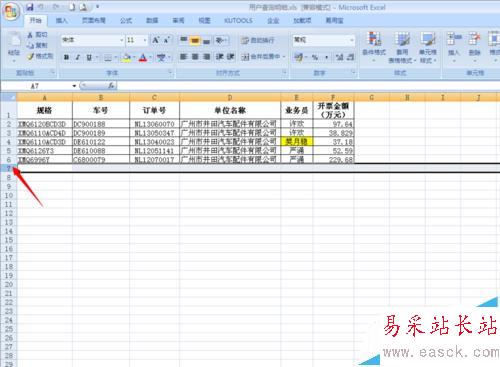Click the Delete cells (删除) ribbon button
Screen dimensions: 500x367
(x=475, y=47)
